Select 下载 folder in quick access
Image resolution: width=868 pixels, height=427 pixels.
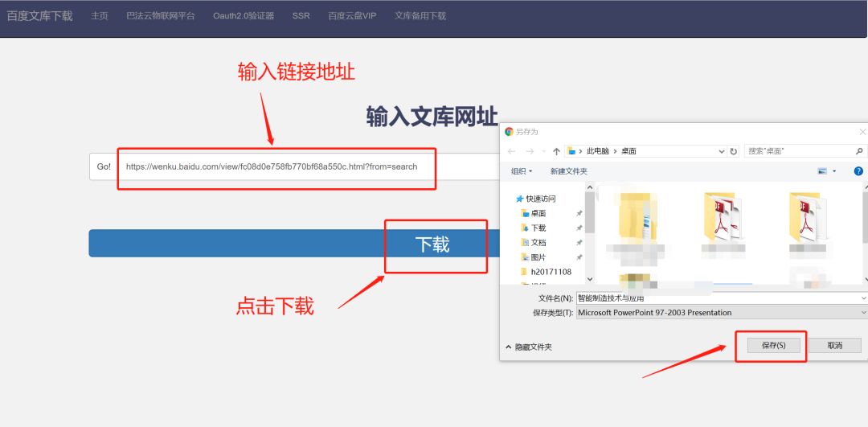pyautogui.click(x=538, y=228)
